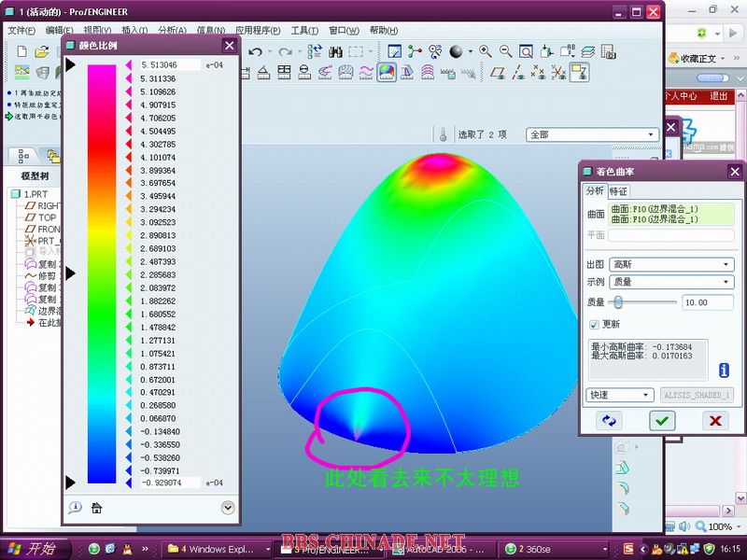
Task: Click the Refit to screen icon
Action: pyautogui.click(x=526, y=51)
